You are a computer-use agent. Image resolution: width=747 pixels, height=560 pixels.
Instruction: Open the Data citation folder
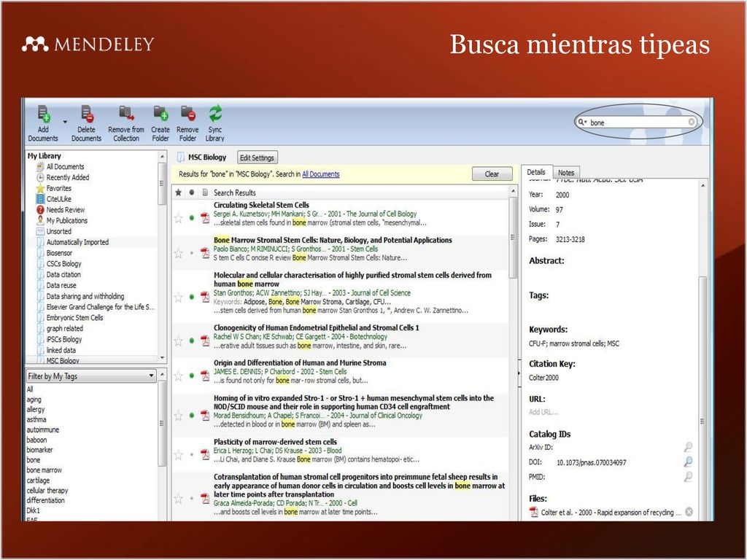click(x=63, y=274)
